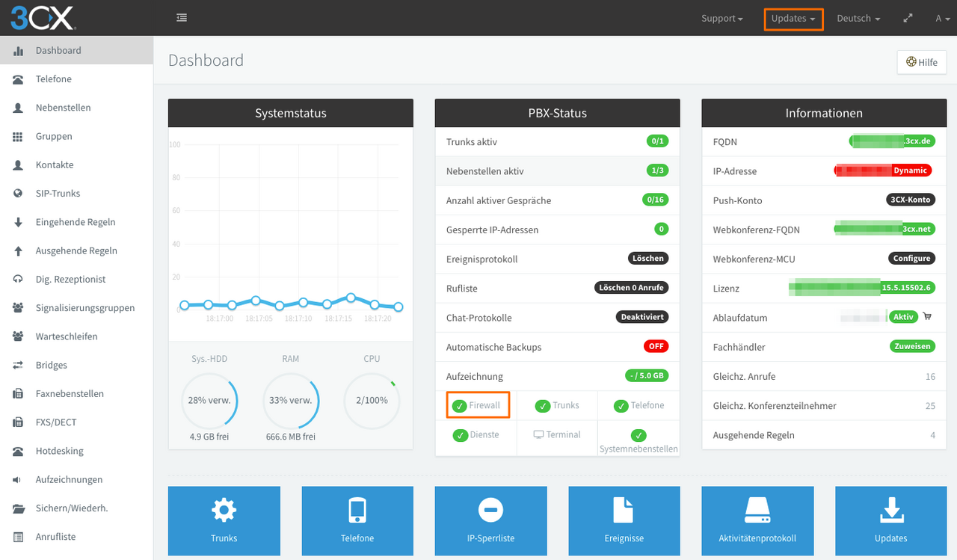Image resolution: width=957 pixels, height=560 pixels.
Task: Click the Sys.-HDD usage gauge
Action: click(x=209, y=401)
